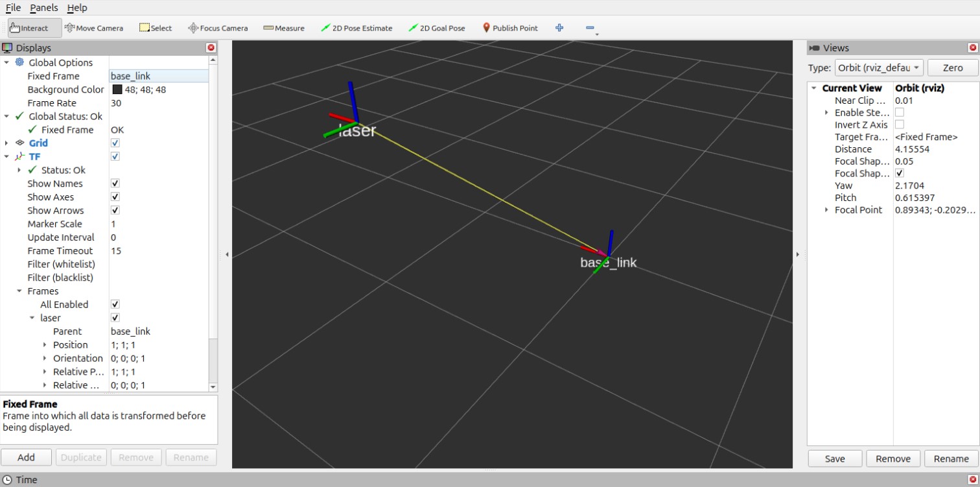
Task: Open the File menu
Action: pyautogui.click(x=13, y=8)
